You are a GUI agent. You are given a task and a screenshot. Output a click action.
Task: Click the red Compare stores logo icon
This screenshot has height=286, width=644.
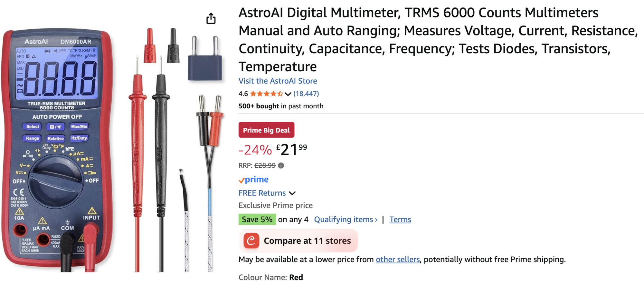(251, 241)
